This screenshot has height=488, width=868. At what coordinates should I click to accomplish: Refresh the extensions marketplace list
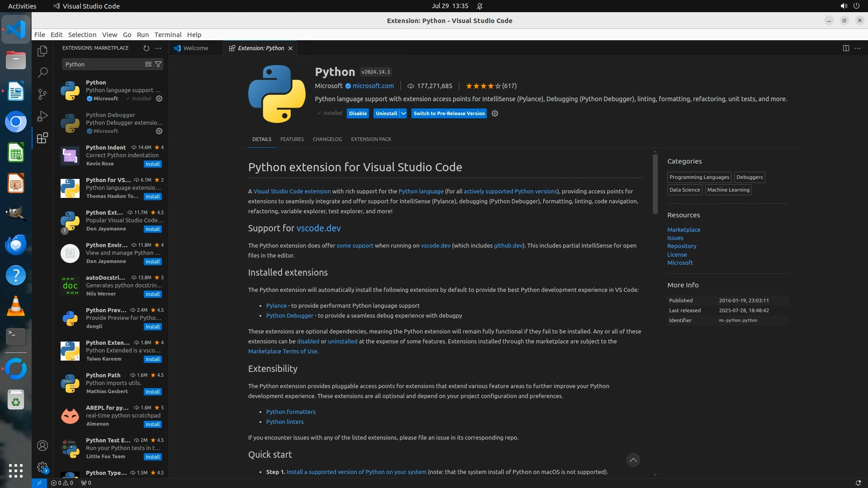coord(146,48)
